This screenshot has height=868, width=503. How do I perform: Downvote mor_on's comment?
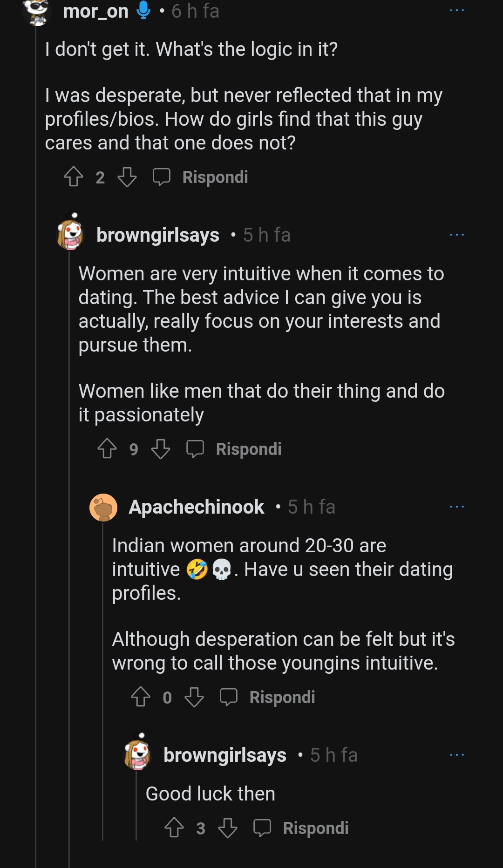127,177
